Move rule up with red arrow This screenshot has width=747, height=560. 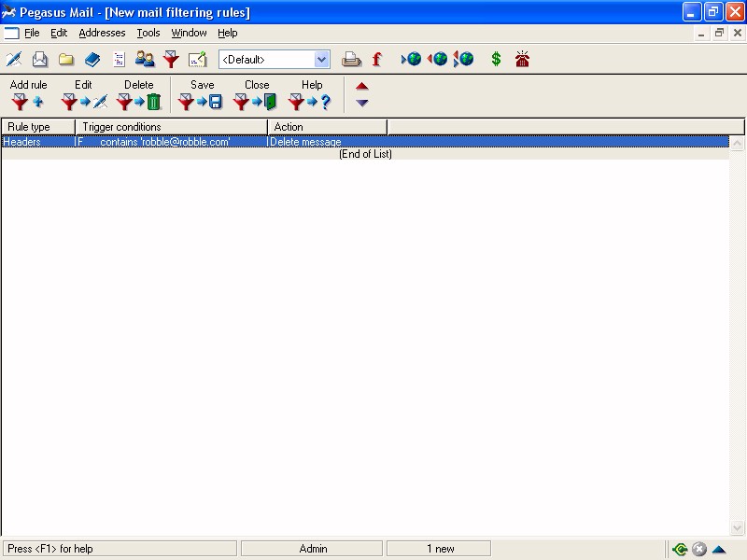coord(362,86)
